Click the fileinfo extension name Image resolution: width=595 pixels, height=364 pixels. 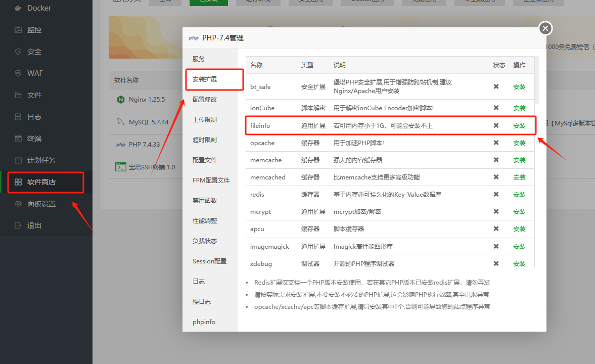pyautogui.click(x=260, y=126)
